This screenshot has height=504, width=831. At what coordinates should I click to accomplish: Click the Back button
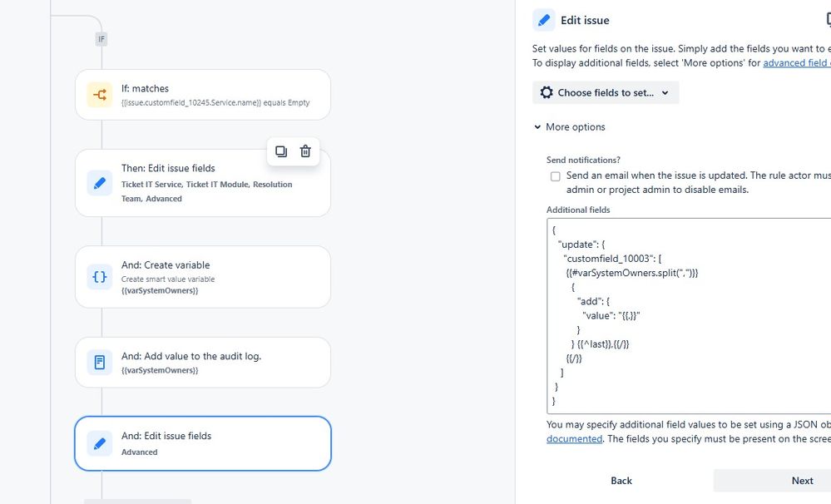(622, 480)
